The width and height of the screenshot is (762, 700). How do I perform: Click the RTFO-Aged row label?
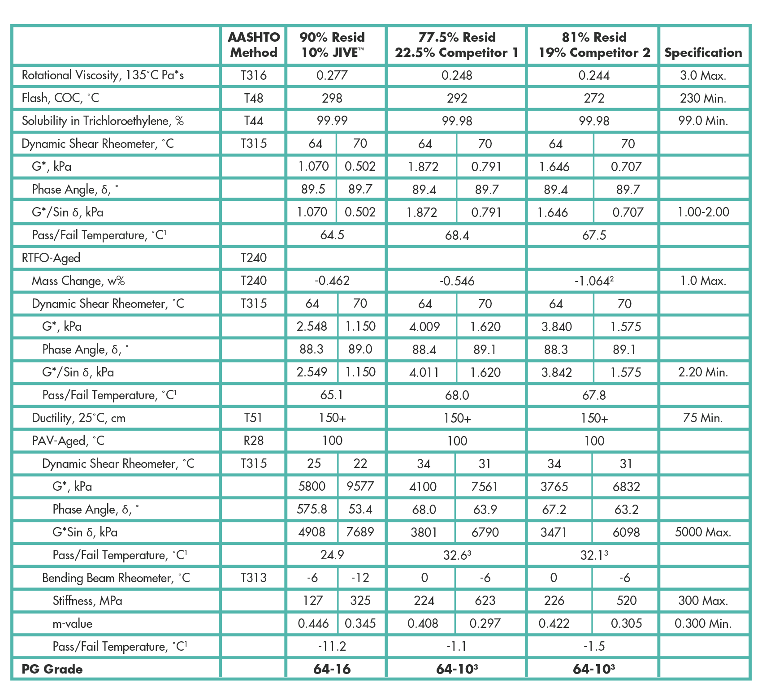pos(51,258)
